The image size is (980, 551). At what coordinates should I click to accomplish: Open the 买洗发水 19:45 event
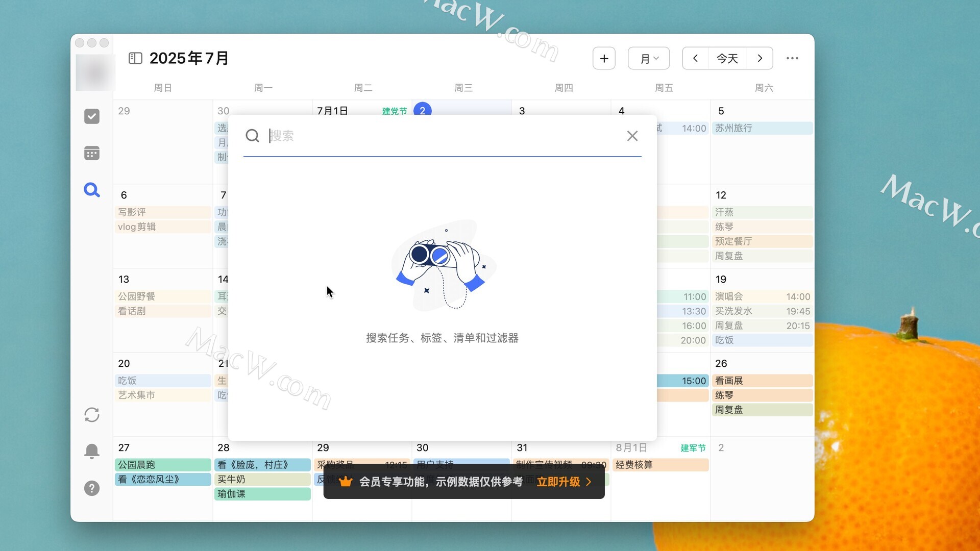(762, 311)
